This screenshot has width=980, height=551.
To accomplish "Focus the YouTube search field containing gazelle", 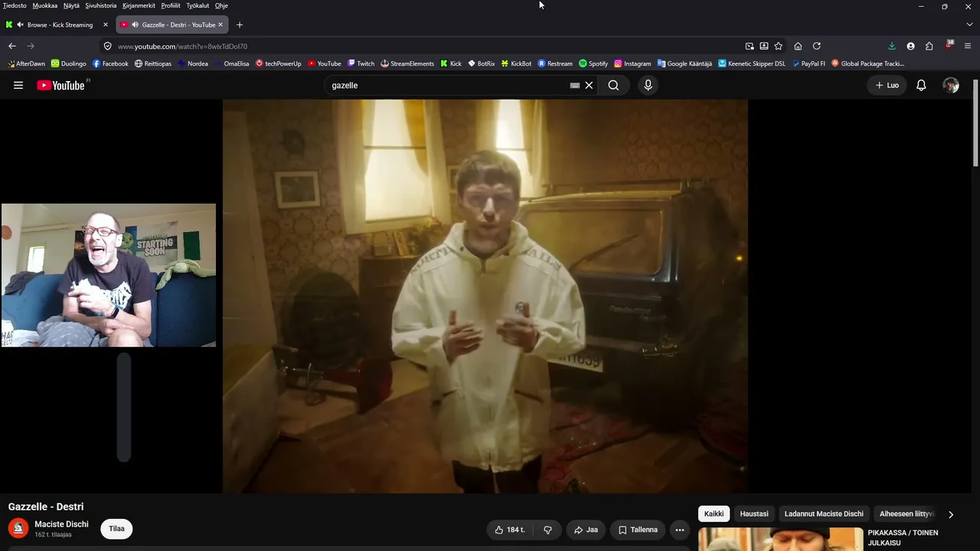I will 448,85.
